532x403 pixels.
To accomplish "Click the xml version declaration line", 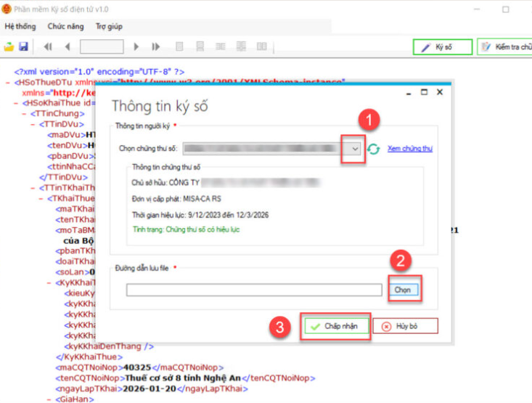I will click(x=99, y=72).
